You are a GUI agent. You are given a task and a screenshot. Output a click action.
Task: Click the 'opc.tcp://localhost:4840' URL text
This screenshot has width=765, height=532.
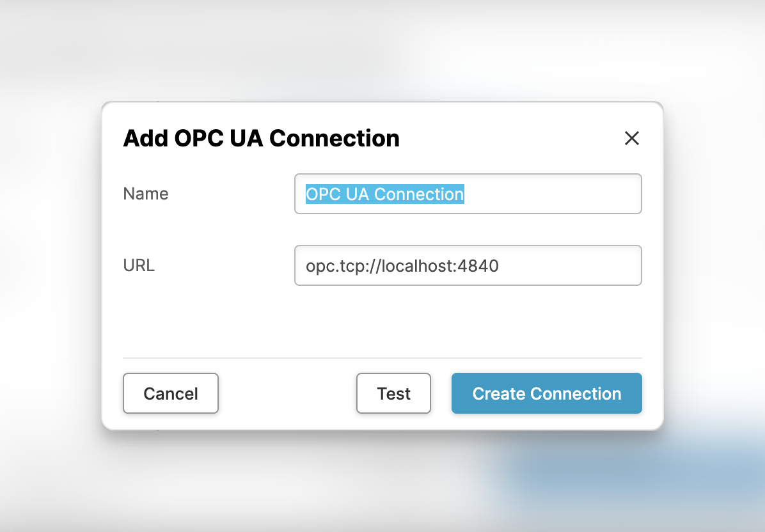tap(402, 265)
